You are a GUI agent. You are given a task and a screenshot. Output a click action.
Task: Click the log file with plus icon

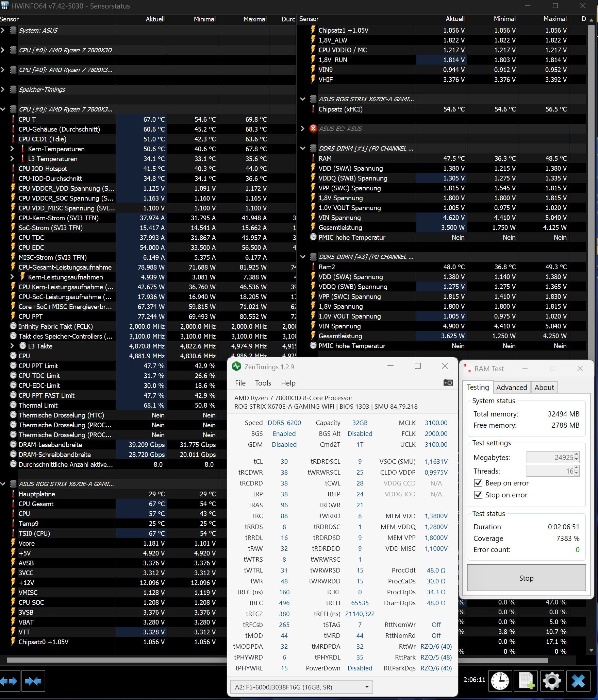click(x=526, y=681)
